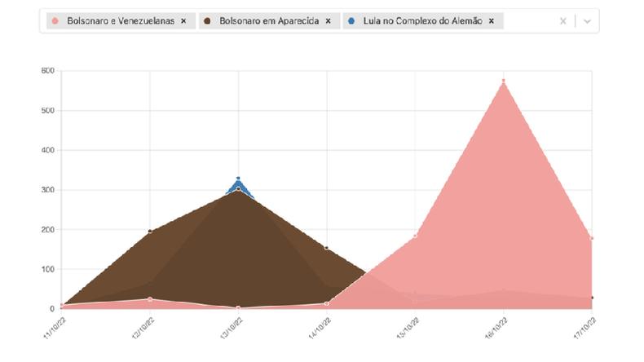Select the Lula no Complexo do Alemão label

(423, 21)
